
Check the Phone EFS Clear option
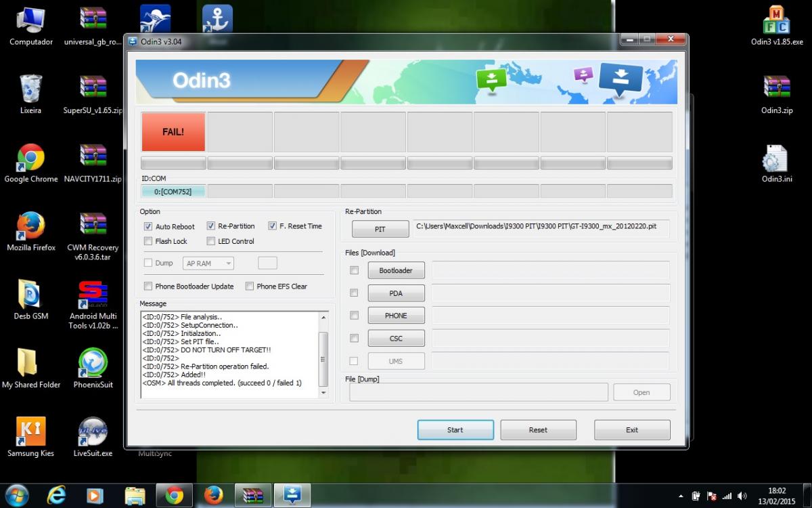point(250,287)
